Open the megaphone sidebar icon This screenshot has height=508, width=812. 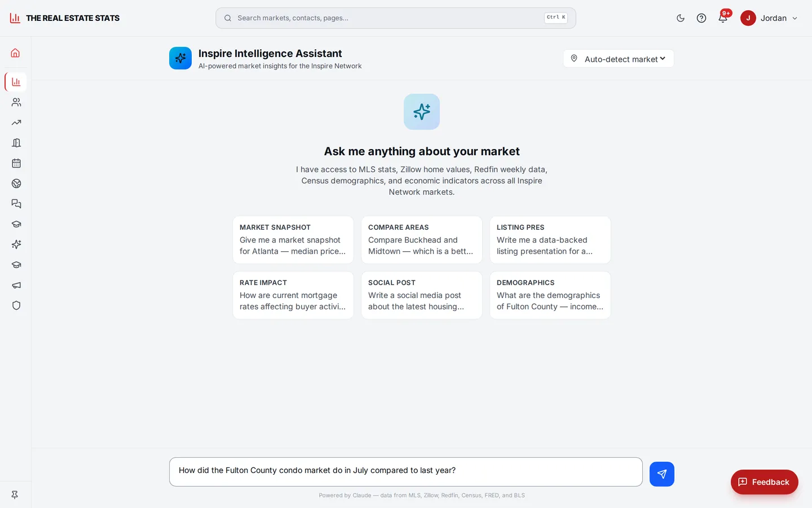pyautogui.click(x=16, y=285)
